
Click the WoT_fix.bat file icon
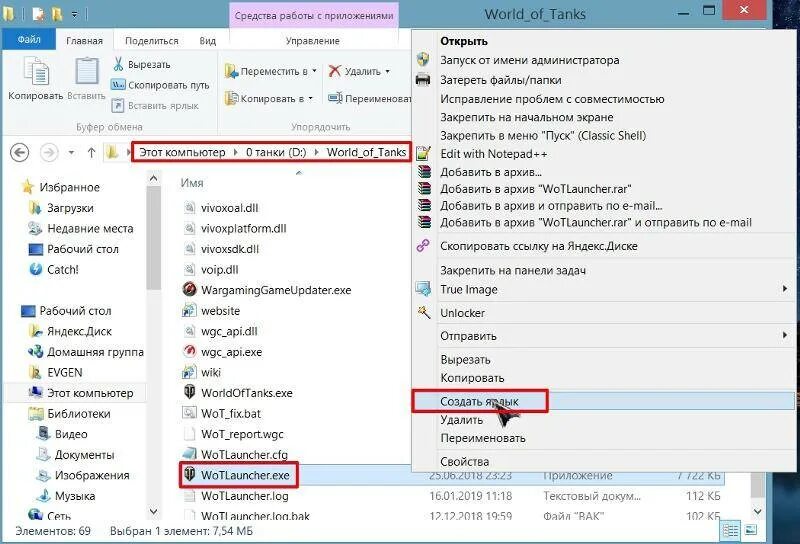(x=189, y=413)
